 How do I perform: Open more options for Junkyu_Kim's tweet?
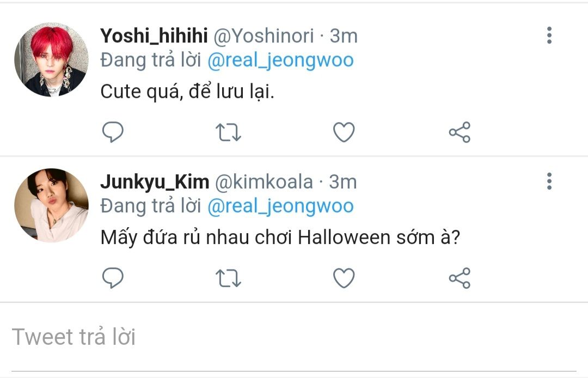tap(549, 181)
